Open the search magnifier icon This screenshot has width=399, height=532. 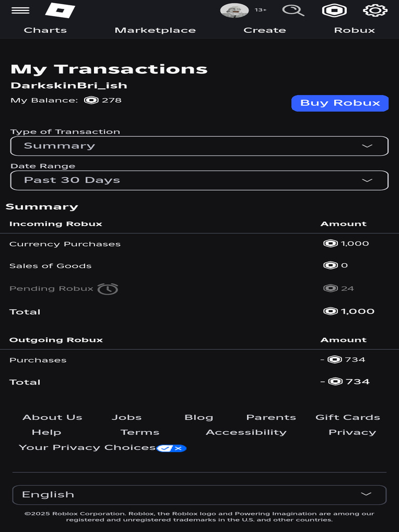(x=293, y=10)
